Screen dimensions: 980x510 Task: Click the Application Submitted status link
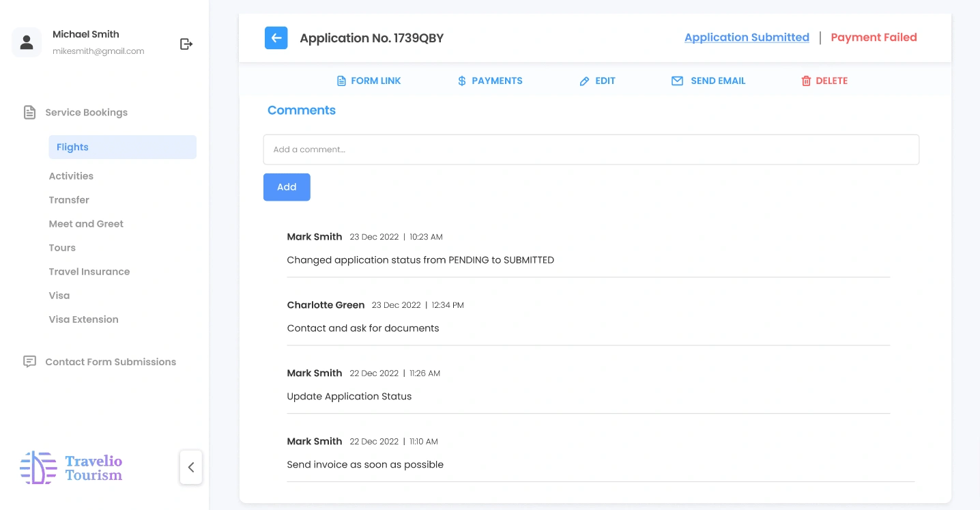click(x=747, y=38)
